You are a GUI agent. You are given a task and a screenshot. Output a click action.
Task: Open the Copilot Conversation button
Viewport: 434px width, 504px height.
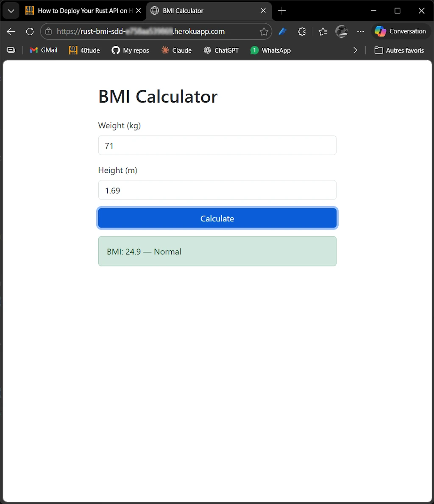point(401,31)
